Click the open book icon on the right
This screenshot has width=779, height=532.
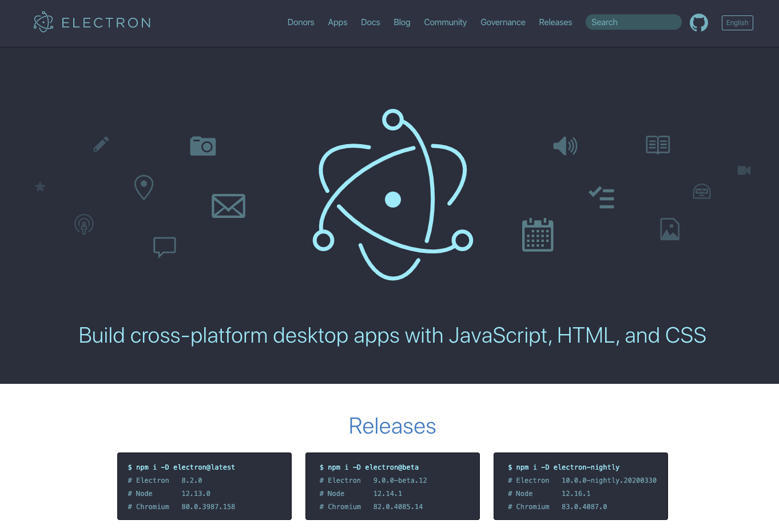[x=657, y=145]
